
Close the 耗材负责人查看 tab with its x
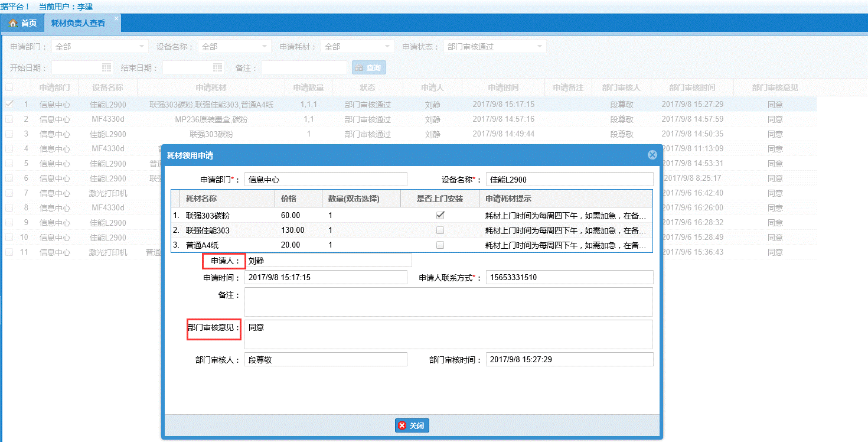(116, 19)
